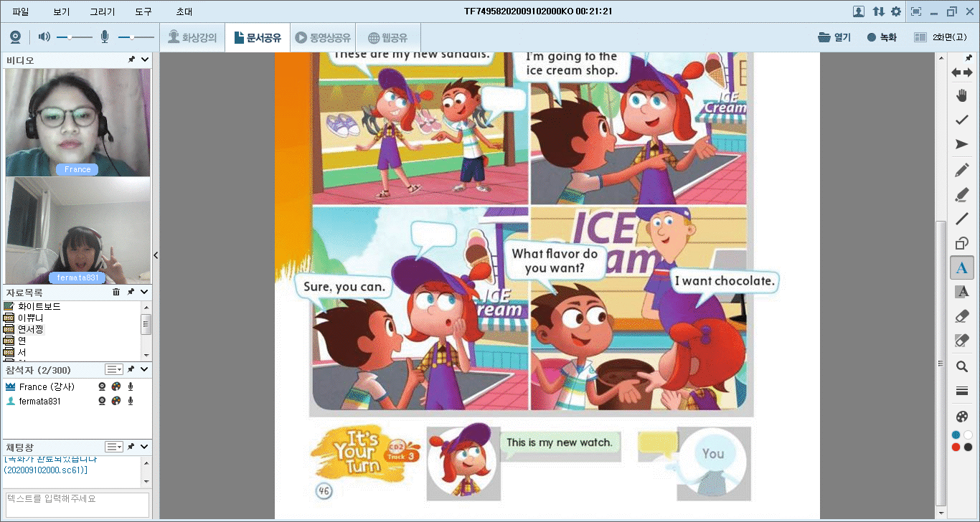Image resolution: width=980 pixels, height=522 pixels.
Task: Pick the hand pan tool
Action: [x=962, y=95]
